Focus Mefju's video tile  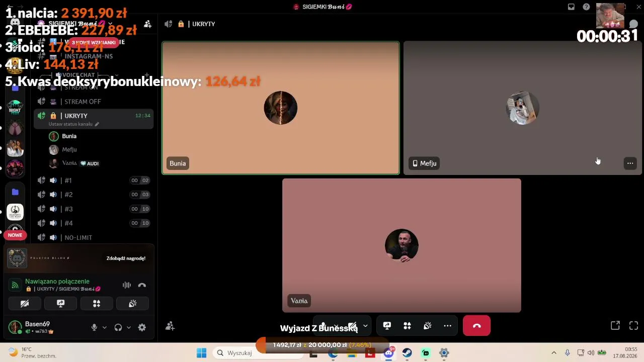tap(522, 108)
